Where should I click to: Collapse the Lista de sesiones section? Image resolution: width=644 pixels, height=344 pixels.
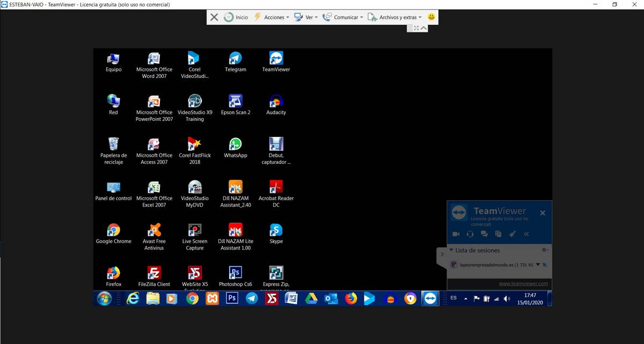click(x=451, y=250)
